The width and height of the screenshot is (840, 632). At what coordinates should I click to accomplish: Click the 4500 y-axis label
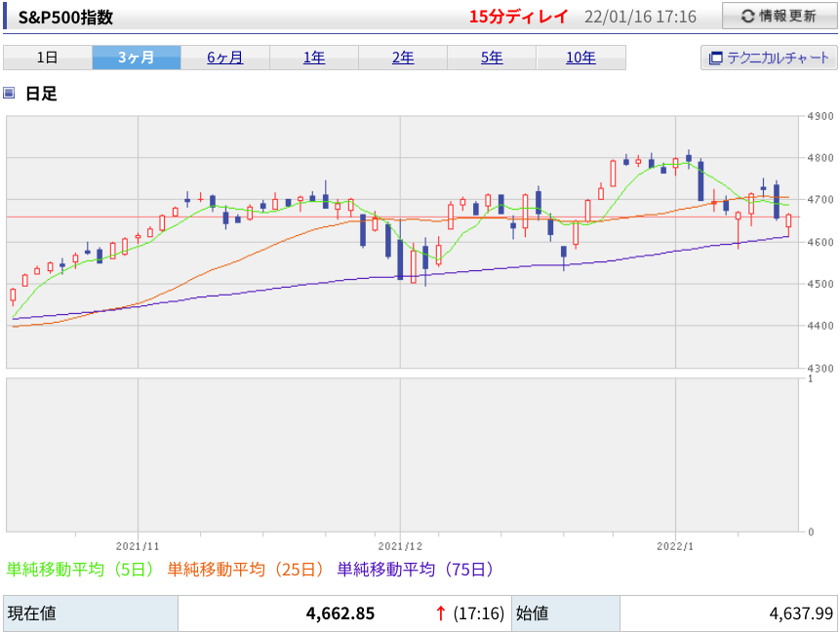[820, 284]
